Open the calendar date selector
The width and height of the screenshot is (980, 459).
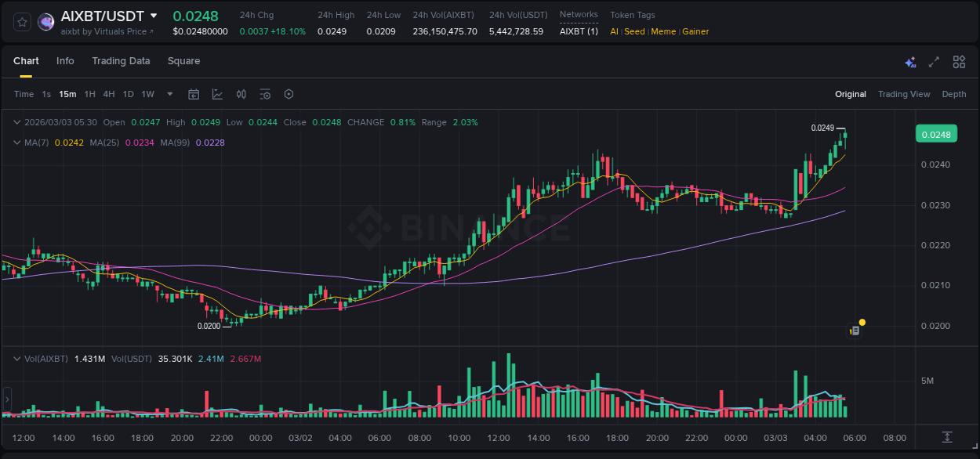pos(194,94)
